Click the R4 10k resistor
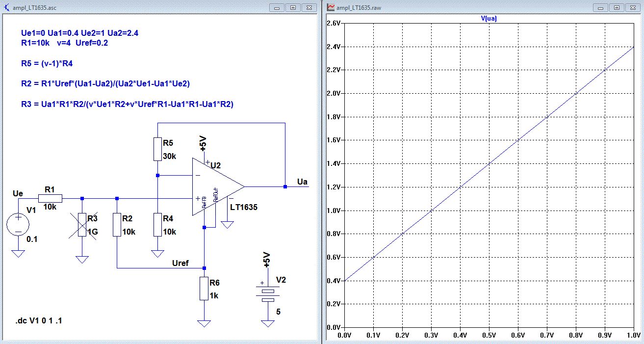Image resolution: width=644 pixels, height=344 pixels. click(x=157, y=225)
